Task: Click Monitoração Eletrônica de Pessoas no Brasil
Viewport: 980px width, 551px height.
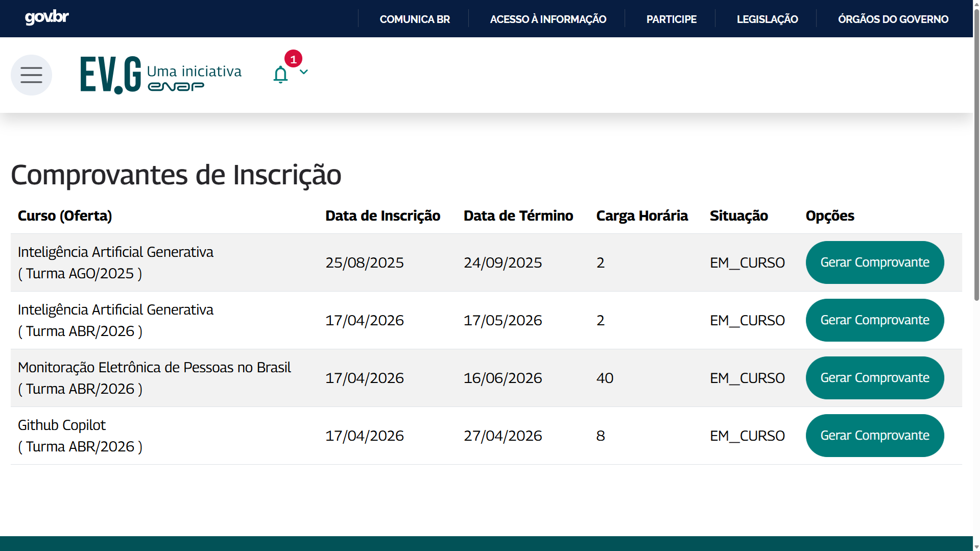Action: [x=154, y=368]
